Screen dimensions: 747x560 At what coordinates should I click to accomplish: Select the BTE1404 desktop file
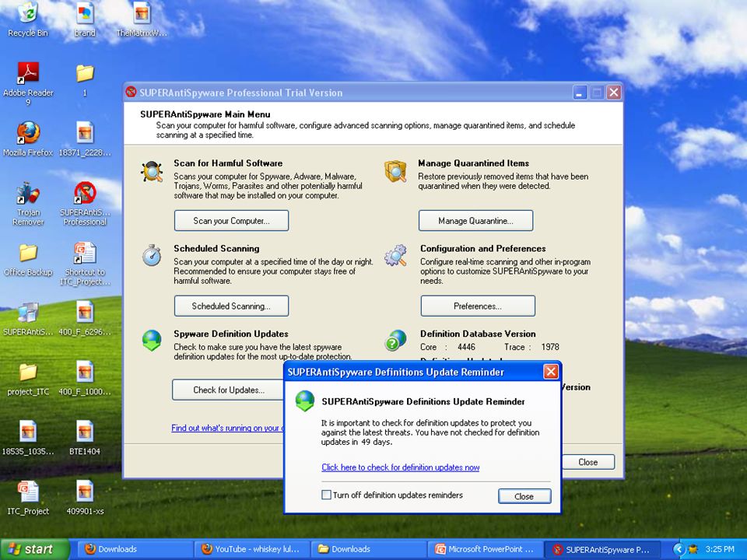click(85, 432)
